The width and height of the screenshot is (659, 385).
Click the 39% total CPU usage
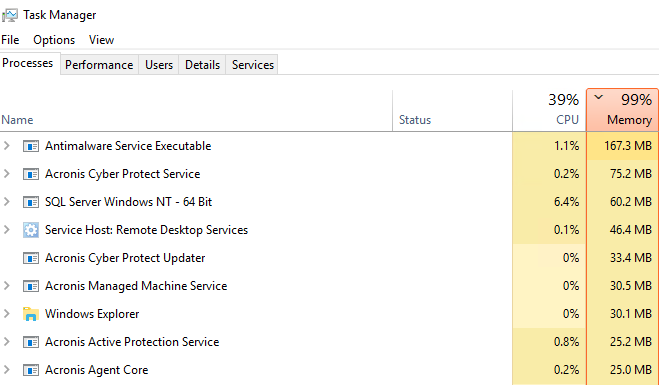coord(564,100)
